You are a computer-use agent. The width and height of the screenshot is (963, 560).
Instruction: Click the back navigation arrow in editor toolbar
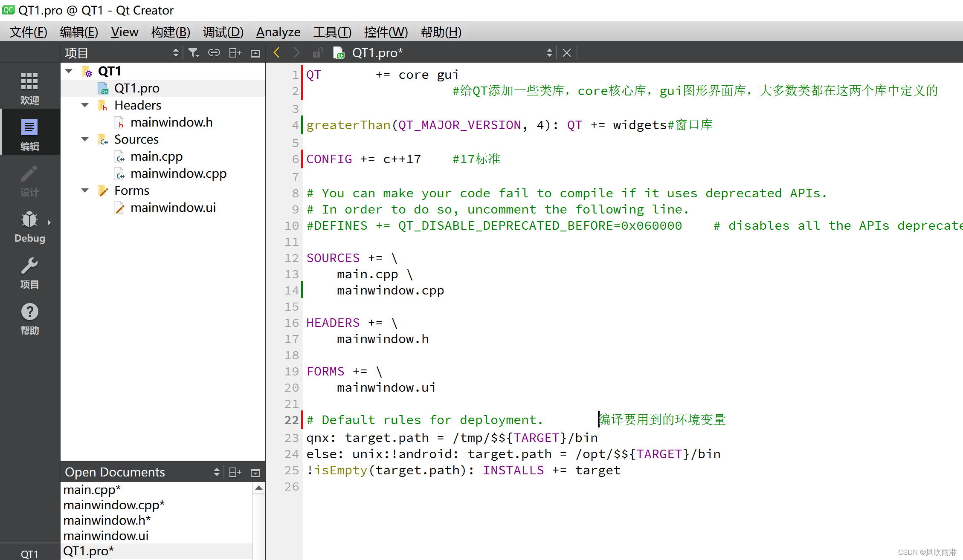(x=278, y=52)
